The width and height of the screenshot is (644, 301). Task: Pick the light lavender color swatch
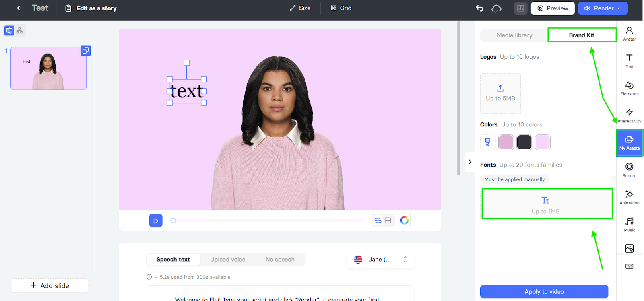(x=543, y=142)
